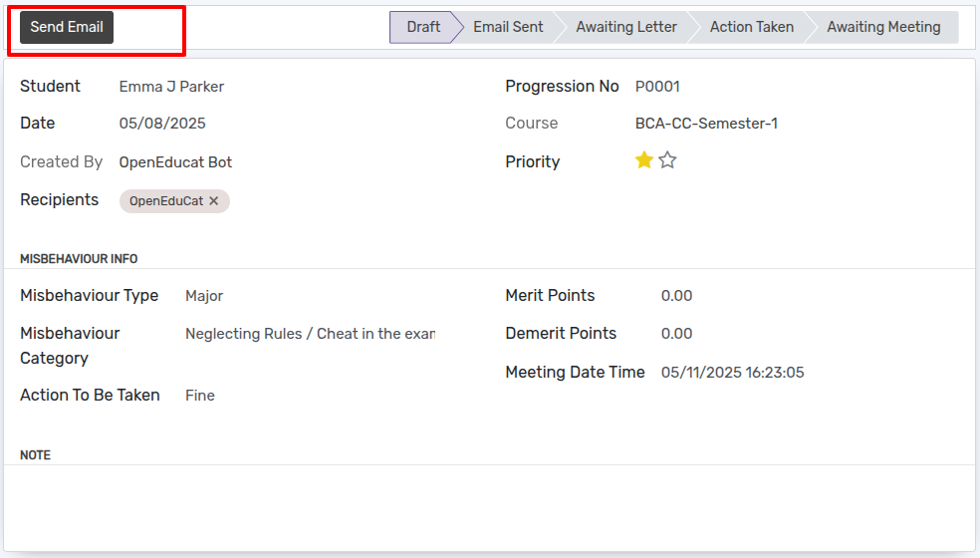Switch to Email Sent stage
This screenshot has height=558, width=980.
[x=508, y=27]
